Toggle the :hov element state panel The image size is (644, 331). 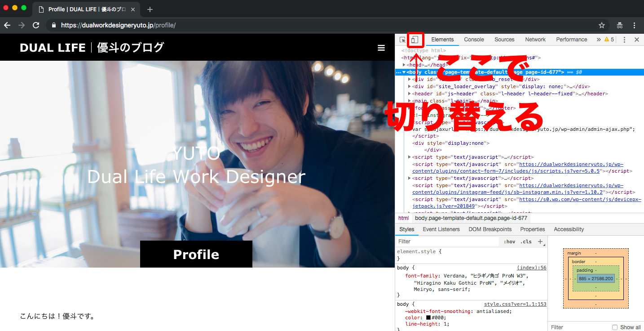(x=509, y=242)
